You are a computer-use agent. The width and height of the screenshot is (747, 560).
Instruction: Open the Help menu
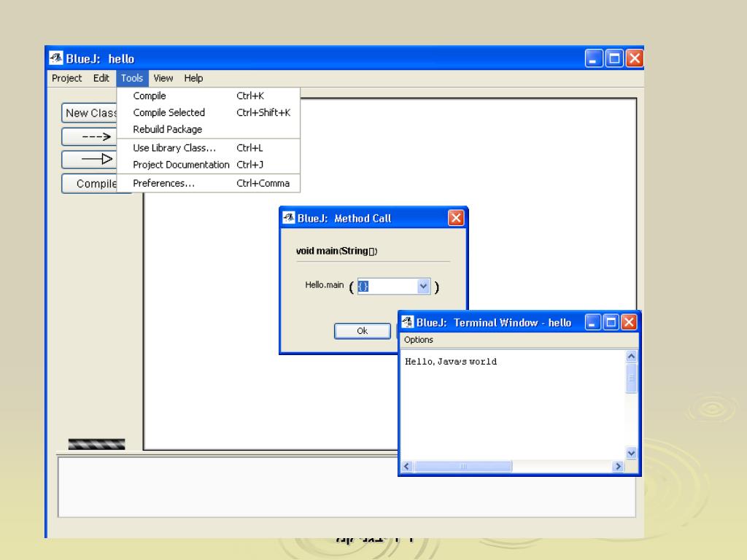(193, 78)
